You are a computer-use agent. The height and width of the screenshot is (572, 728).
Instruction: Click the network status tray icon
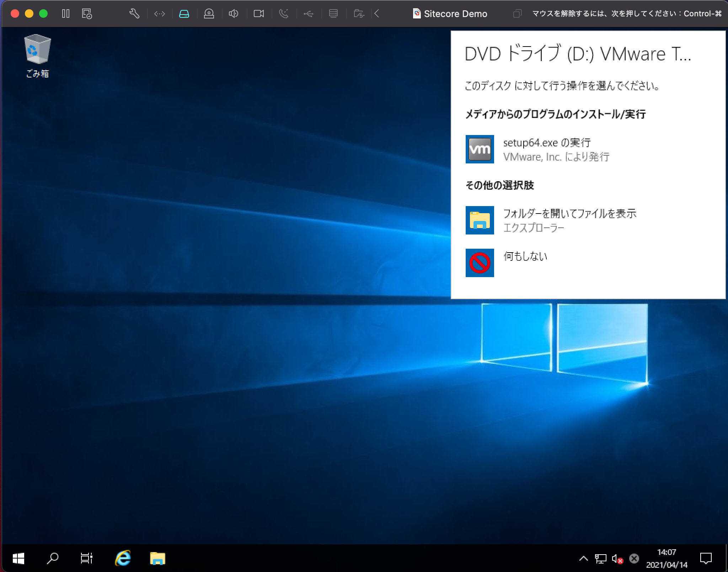pyautogui.click(x=600, y=559)
